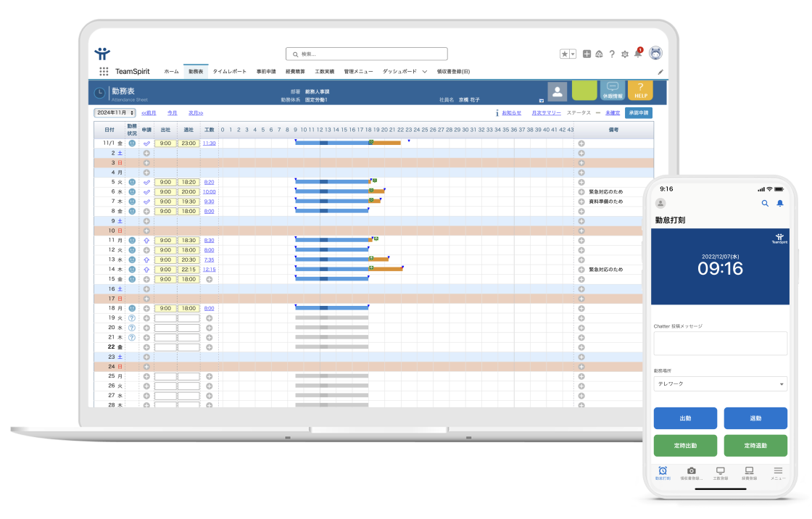
Task: Click the Chatter 投稿メッセージ text field
Action: coord(720,344)
